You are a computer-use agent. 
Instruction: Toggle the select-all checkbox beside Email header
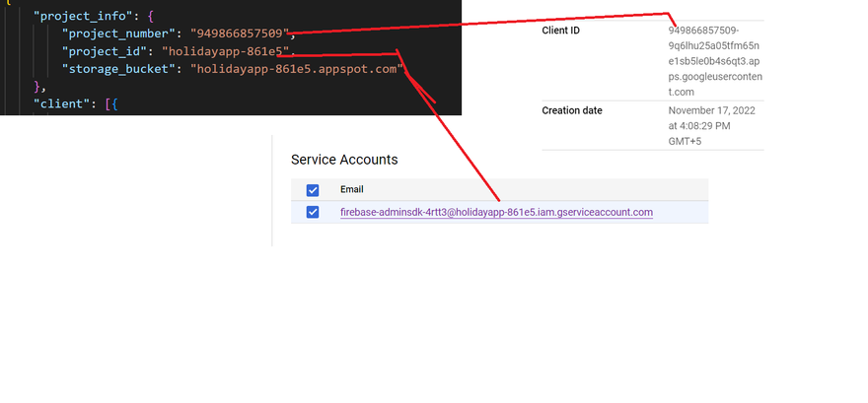tap(313, 189)
